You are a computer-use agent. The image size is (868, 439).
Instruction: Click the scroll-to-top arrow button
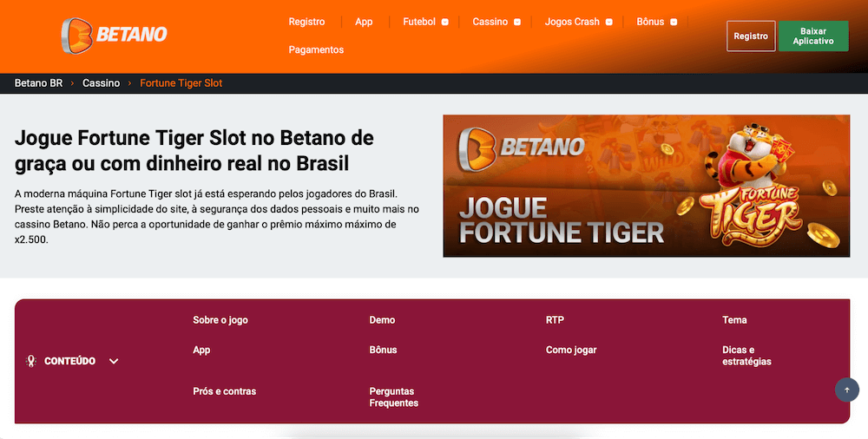846,390
